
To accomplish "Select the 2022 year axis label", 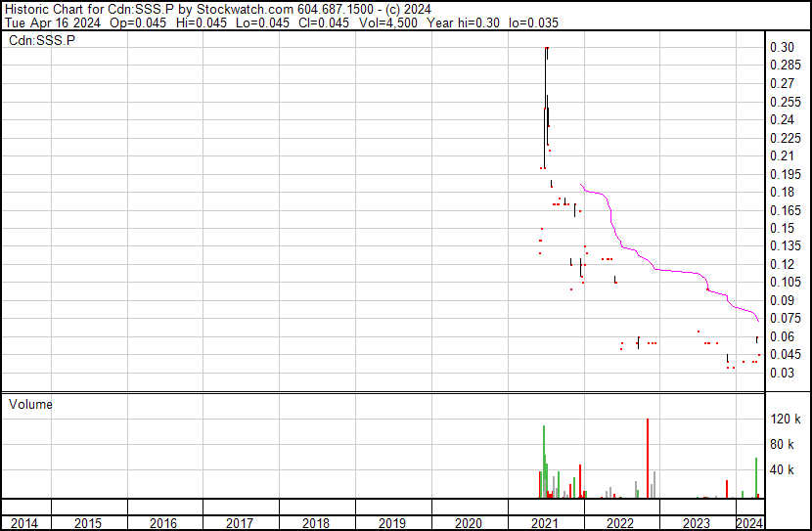I will pyautogui.click(x=620, y=523).
